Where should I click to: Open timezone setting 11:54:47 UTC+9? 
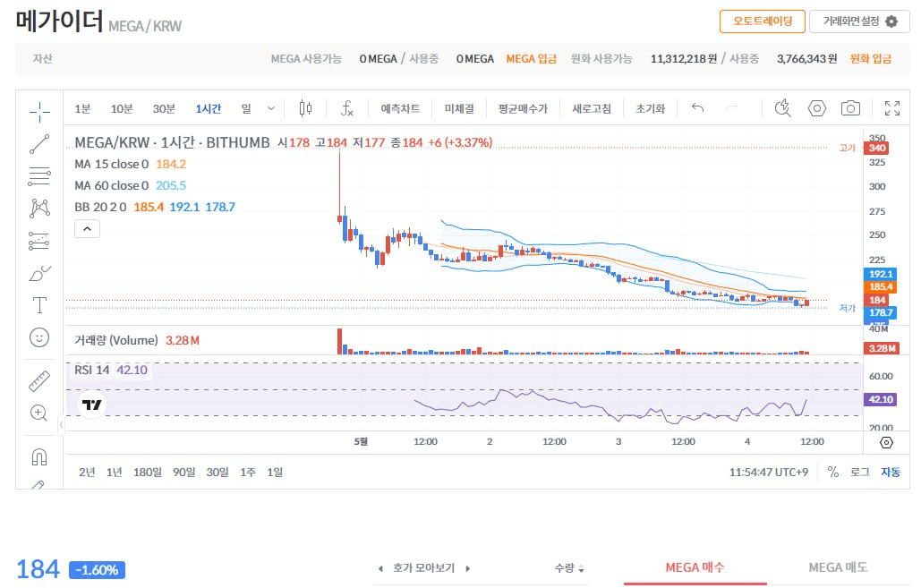(x=768, y=473)
